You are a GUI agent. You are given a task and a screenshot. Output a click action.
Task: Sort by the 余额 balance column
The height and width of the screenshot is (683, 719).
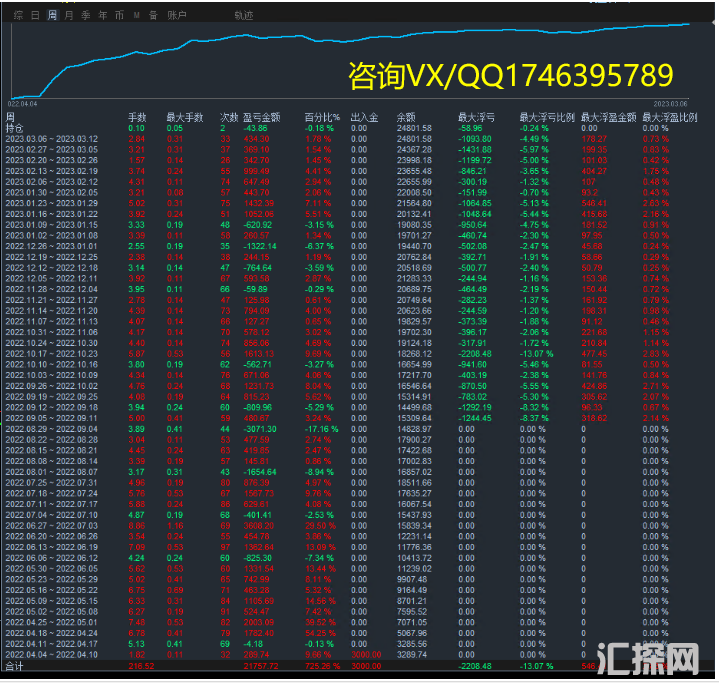pos(406,118)
